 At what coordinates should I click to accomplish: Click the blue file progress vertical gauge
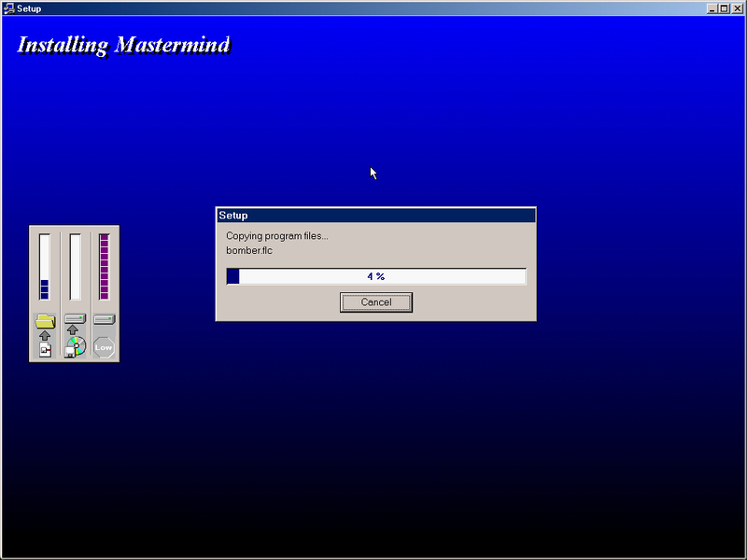tap(44, 267)
